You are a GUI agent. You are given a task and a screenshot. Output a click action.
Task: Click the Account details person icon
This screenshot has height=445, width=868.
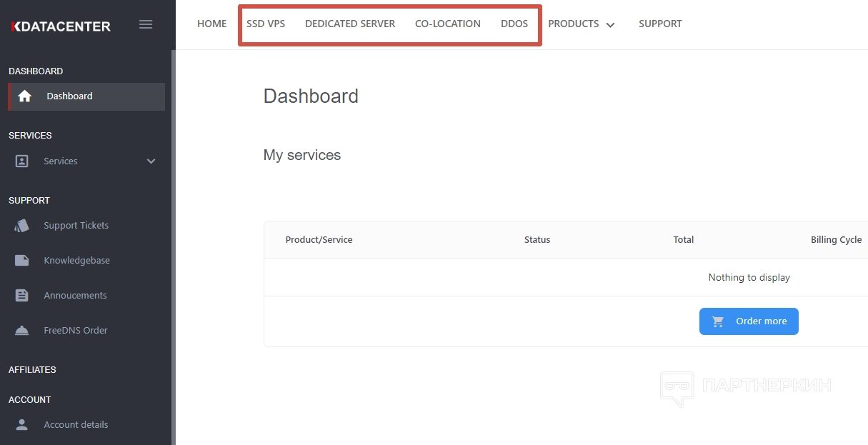click(22, 425)
